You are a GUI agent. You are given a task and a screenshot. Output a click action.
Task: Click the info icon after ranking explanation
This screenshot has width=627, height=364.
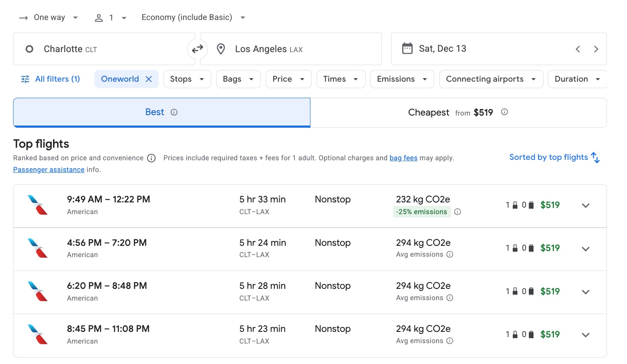click(x=151, y=158)
